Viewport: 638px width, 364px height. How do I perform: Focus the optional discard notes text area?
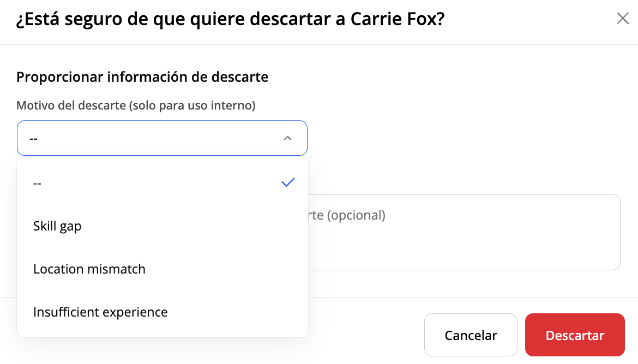point(464,232)
